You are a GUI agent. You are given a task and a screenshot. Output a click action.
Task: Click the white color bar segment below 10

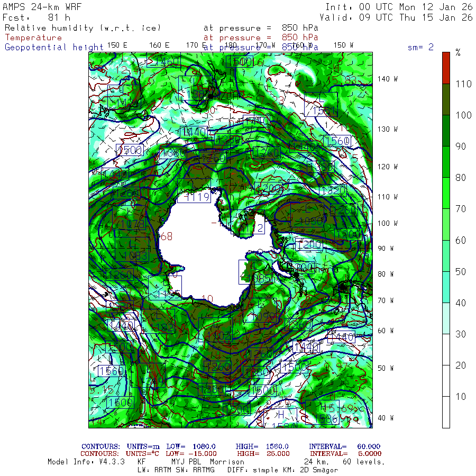446,413
